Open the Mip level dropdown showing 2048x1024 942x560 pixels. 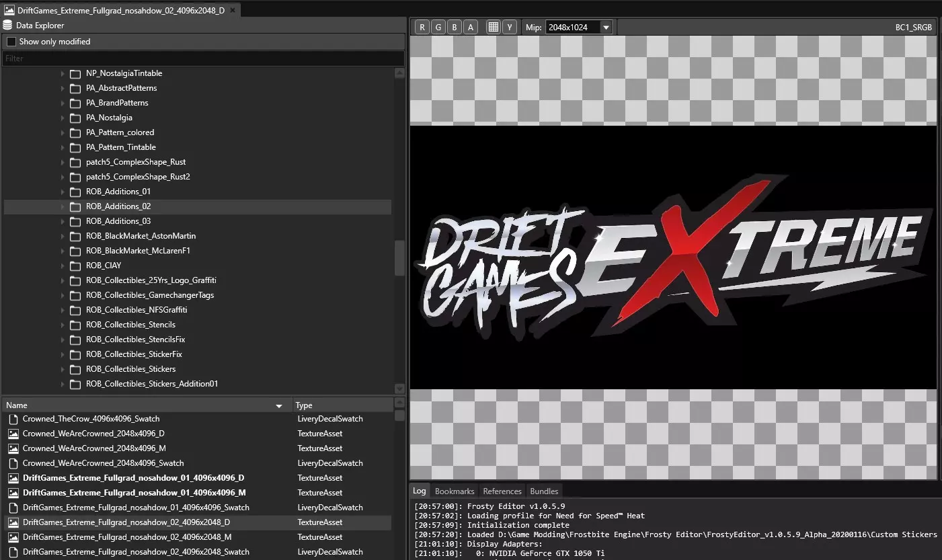tap(579, 27)
